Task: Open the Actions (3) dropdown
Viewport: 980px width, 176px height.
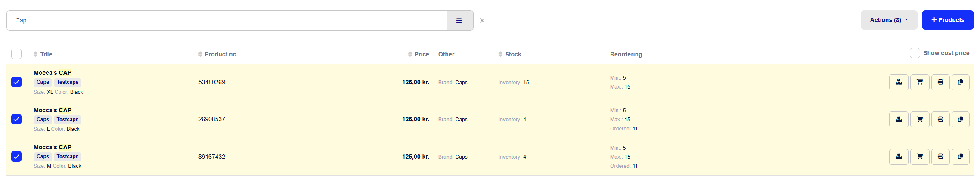Action: (x=889, y=20)
